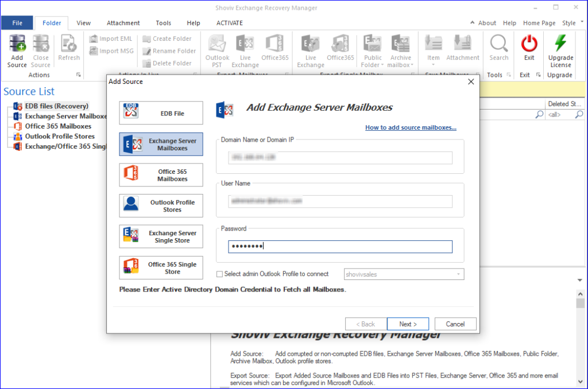Click Office365 in Export Single Mailbox group
Viewport: 588px width, 389px height.
click(340, 48)
